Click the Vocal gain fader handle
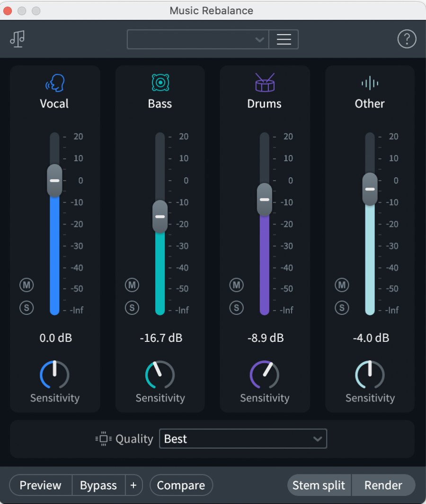Image resolution: width=426 pixels, height=504 pixels. 53,181
